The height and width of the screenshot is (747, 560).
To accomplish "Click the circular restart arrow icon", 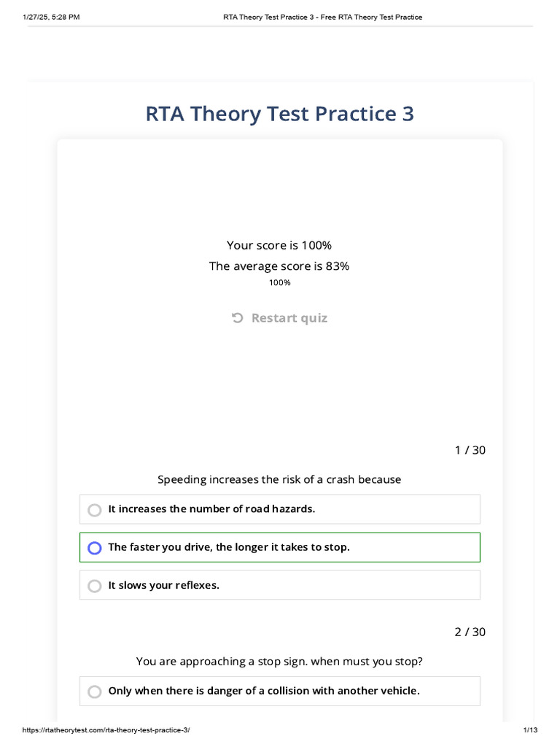I will coord(237,318).
